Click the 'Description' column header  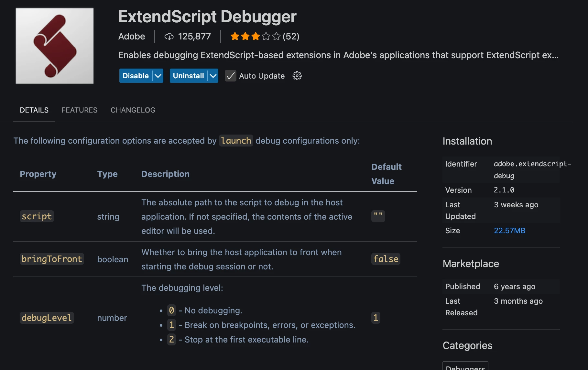click(165, 174)
